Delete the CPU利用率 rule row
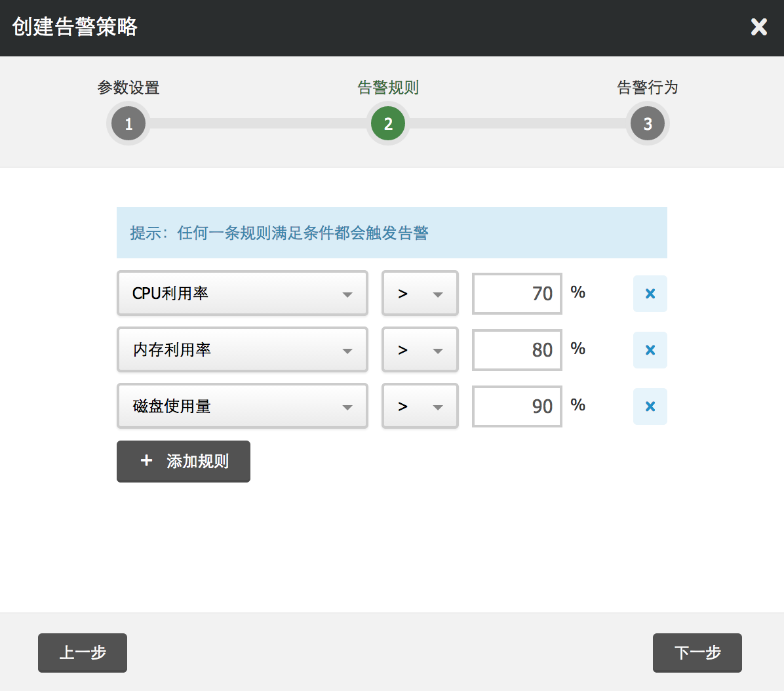 [650, 294]
